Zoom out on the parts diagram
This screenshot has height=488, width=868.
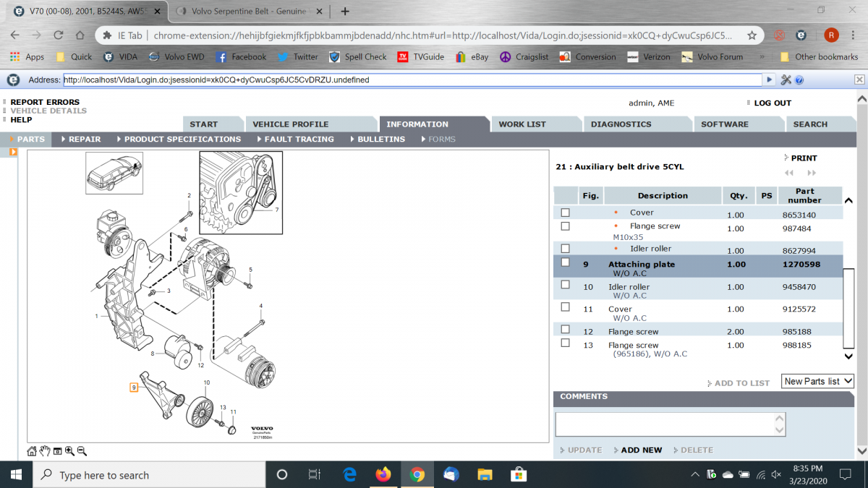click(x=82, y=451)
